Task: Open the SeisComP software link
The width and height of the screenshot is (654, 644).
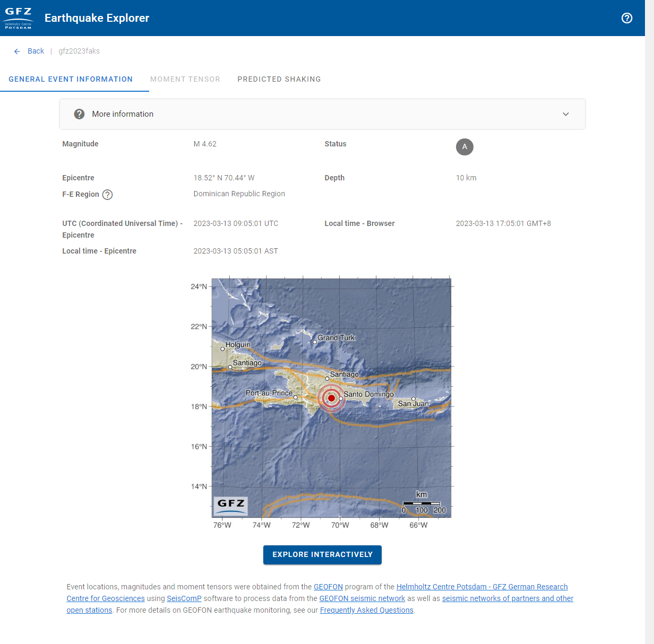Action: 184,598
